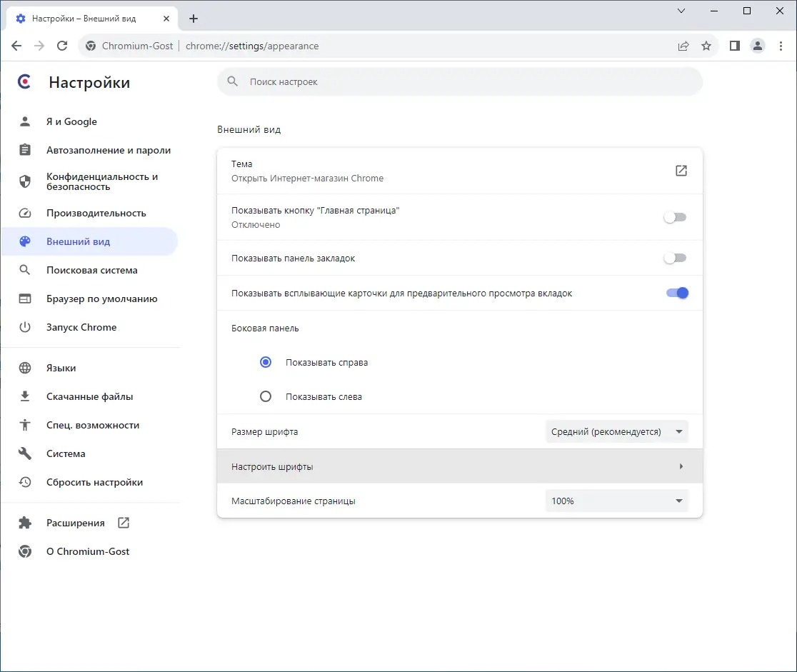Click the new tab plus icon
The width and height of the screenshot is (797, 672).
pyautogui.click(x=194, y=19)
